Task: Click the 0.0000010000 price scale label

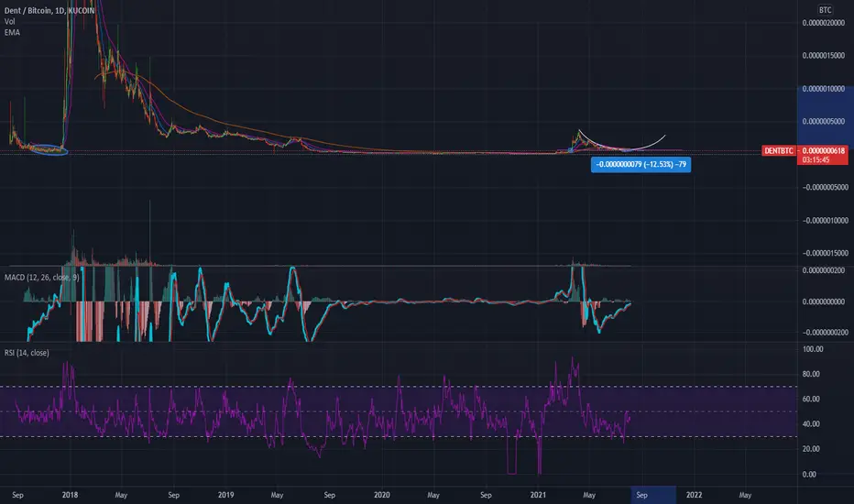Action: (824, 89)
